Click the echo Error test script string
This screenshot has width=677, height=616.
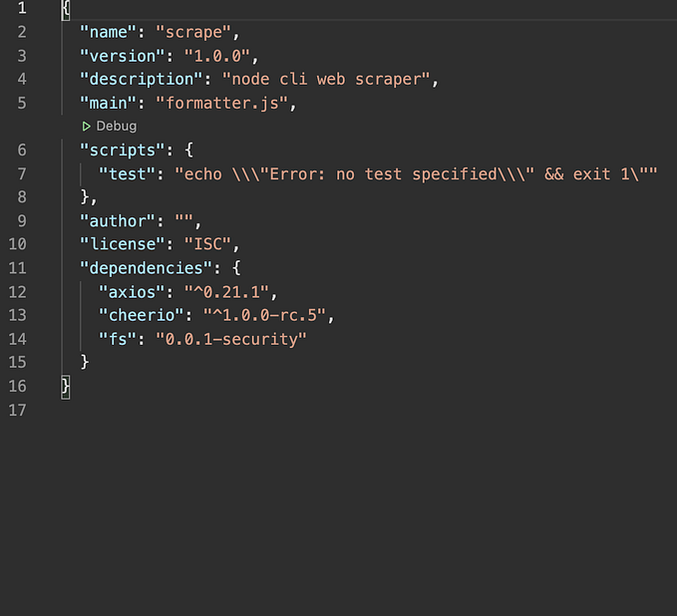pyautogui.click(x=416, y=174)
